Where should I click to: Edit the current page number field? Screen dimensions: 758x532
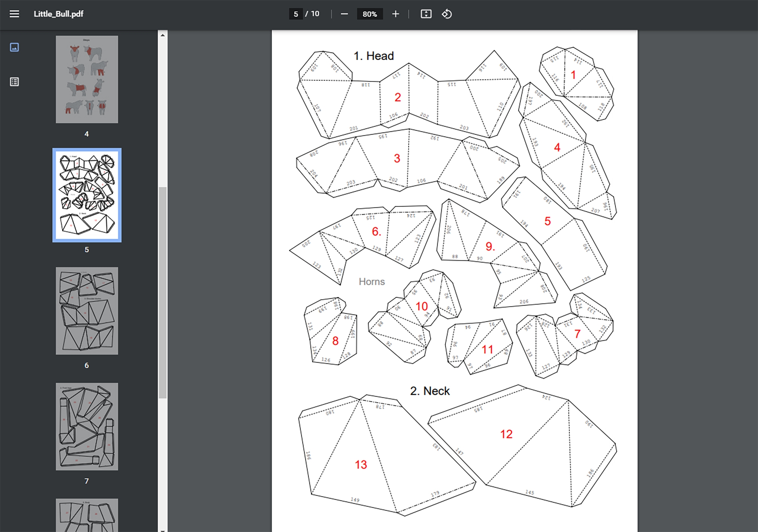(x=296, y=14)
